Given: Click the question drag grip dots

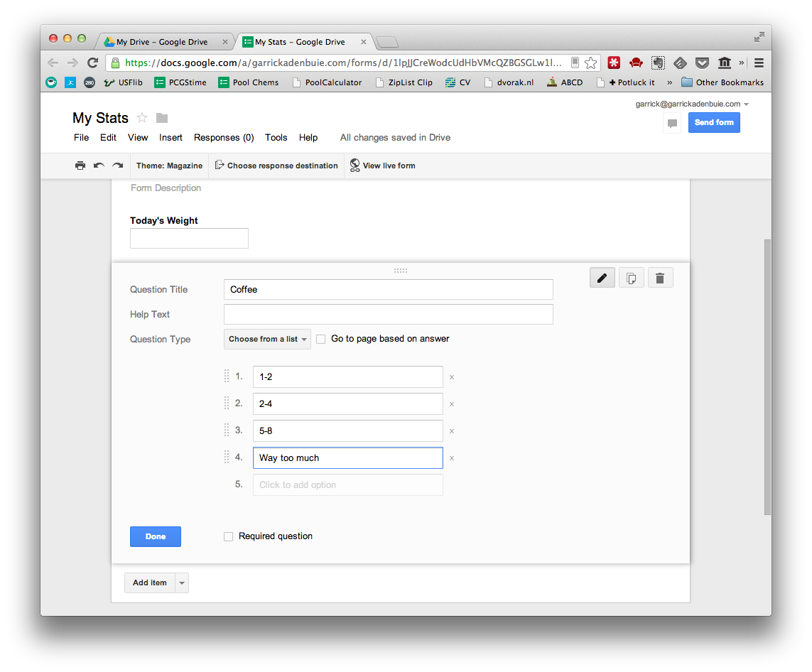Looking at the screenshot, I should pyautogui.click(x=400, y=270).
